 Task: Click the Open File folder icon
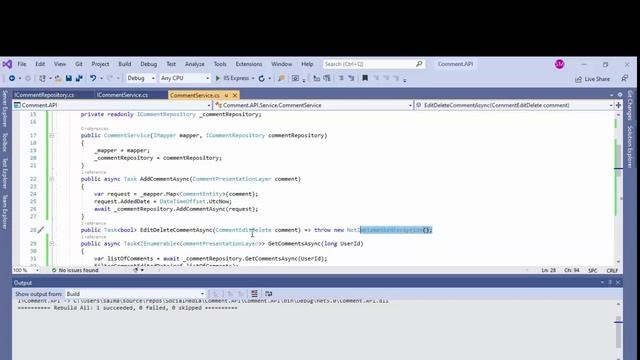pos(58,78)
